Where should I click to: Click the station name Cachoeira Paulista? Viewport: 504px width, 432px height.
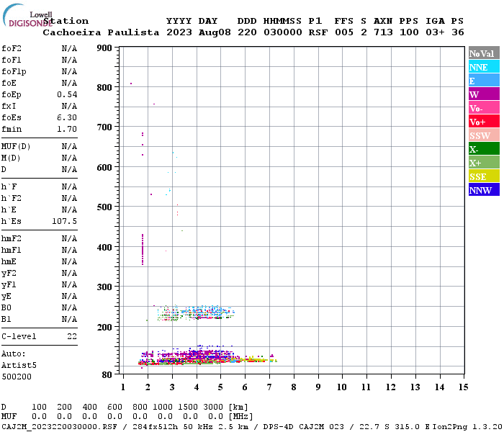[x=101, y=32]
